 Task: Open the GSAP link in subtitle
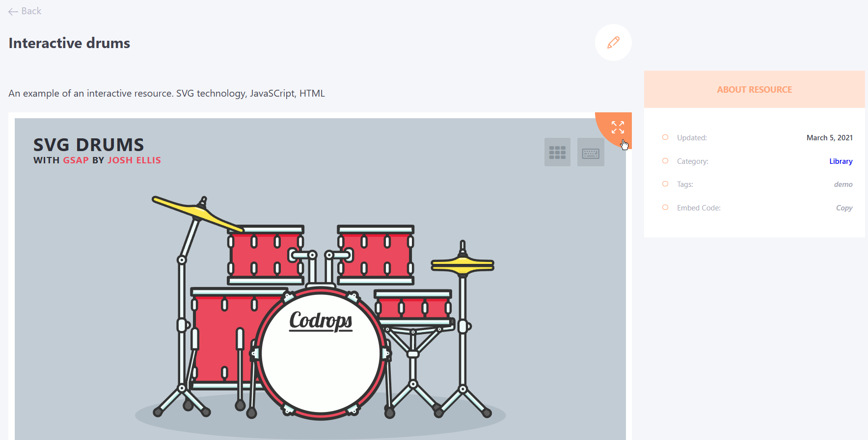coord(76,160)
